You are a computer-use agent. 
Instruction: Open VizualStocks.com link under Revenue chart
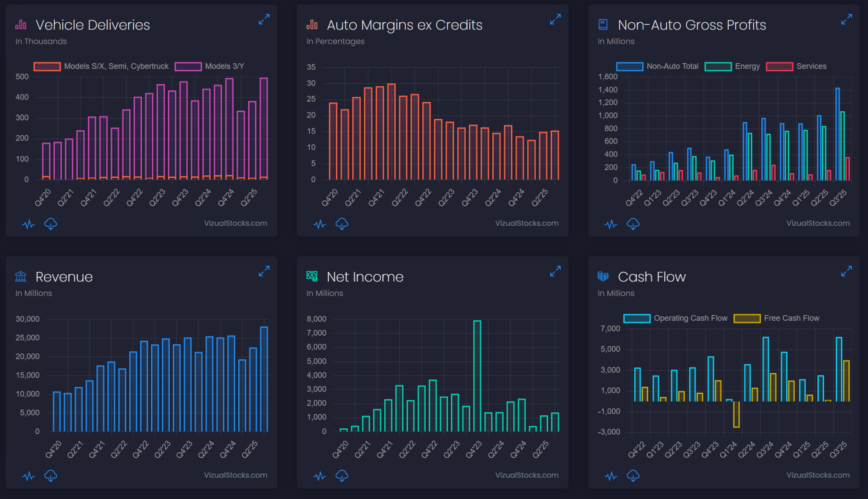235,475
